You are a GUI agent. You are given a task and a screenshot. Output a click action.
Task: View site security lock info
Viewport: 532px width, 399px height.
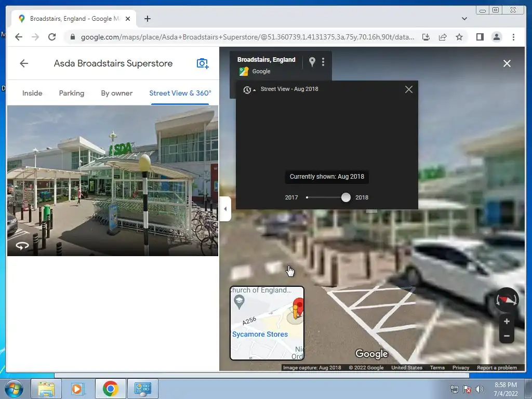[72, 37]
